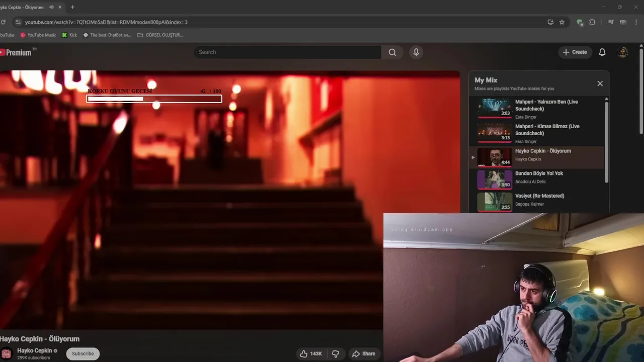
Task: Open the Create menu button
Action: [575, 52]
